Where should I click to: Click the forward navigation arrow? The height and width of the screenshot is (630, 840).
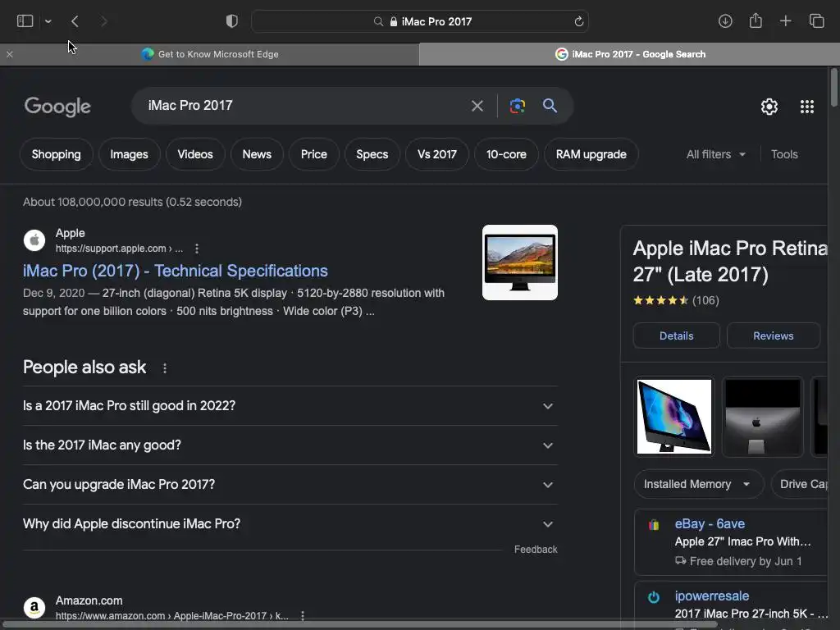(x=104, y=21)
